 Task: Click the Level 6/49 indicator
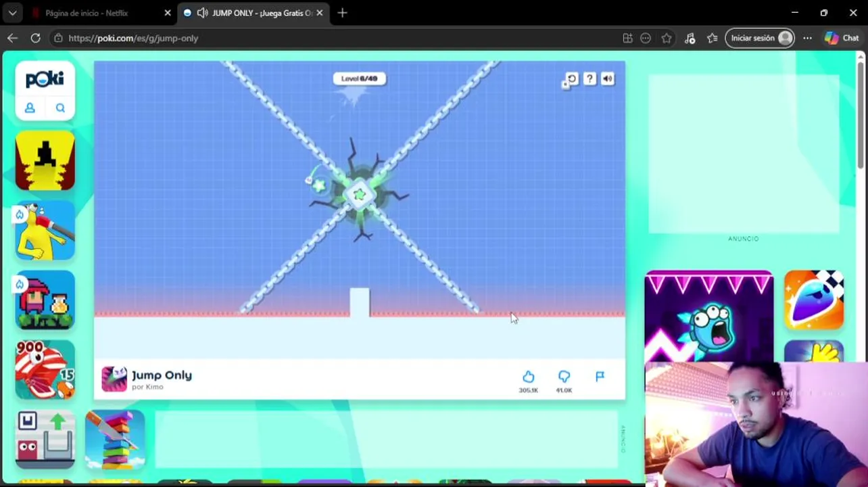(359, 78)
